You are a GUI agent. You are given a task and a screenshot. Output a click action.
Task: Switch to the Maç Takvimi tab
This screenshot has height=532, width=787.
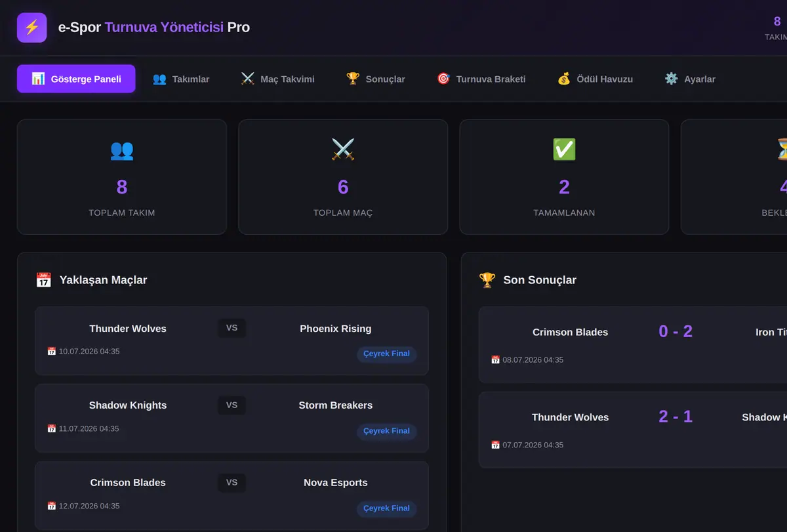point(278,79)
